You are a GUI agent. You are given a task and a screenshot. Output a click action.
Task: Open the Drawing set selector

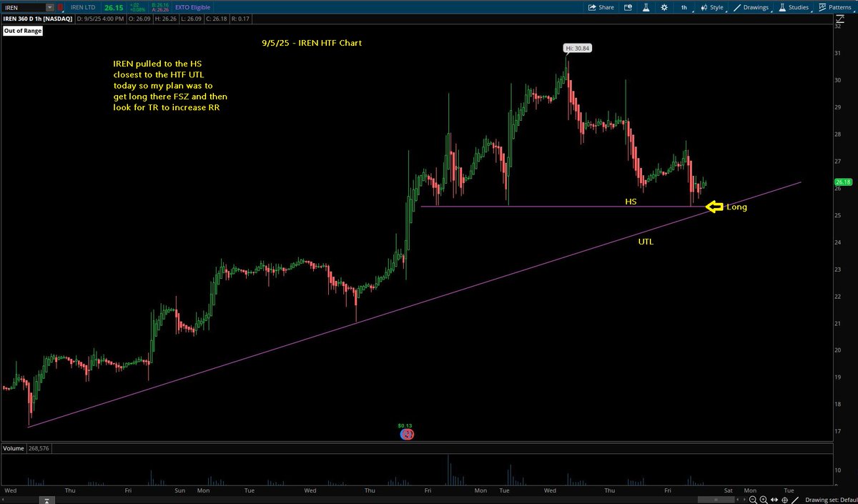point(830,500)
